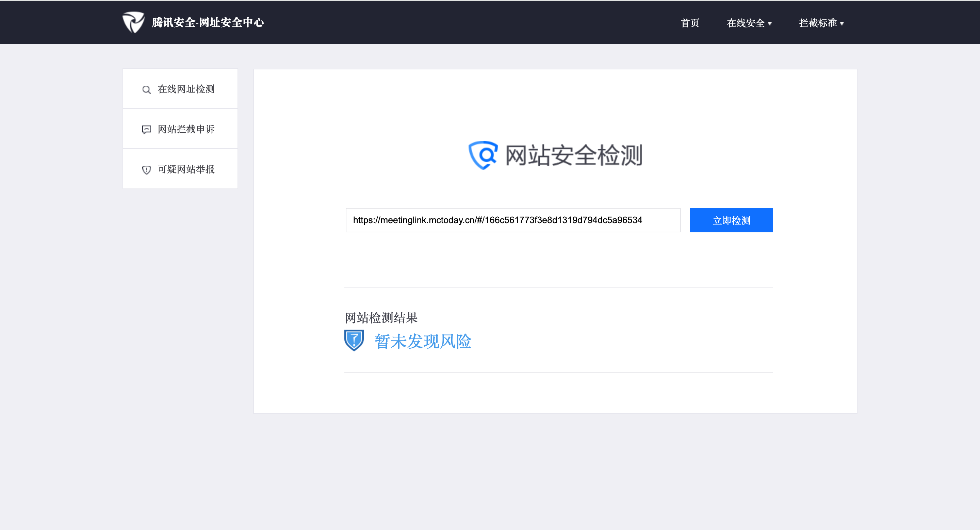This screenshot has height=530, width=980.
Task: Click the 暂未发现风险 result text
Action: coord(423,341)
